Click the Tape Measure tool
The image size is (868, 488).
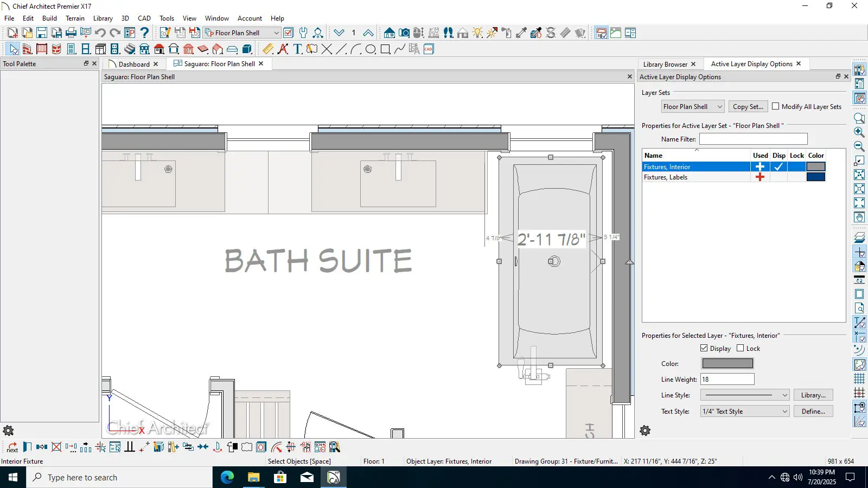[268, 49]
